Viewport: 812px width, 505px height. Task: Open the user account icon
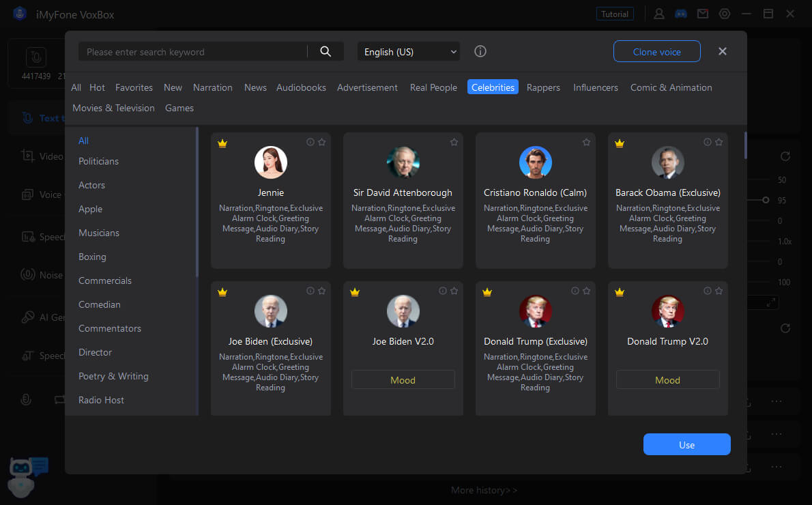(659, 14)
